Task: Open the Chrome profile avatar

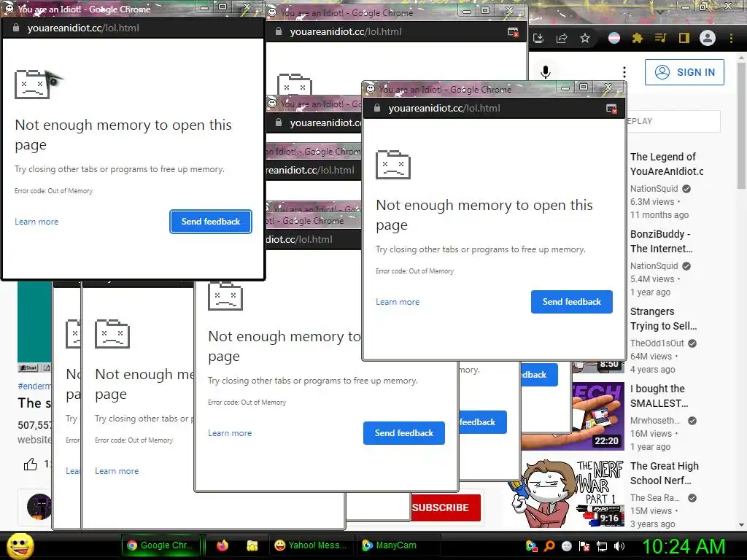Action: point(708,38)
